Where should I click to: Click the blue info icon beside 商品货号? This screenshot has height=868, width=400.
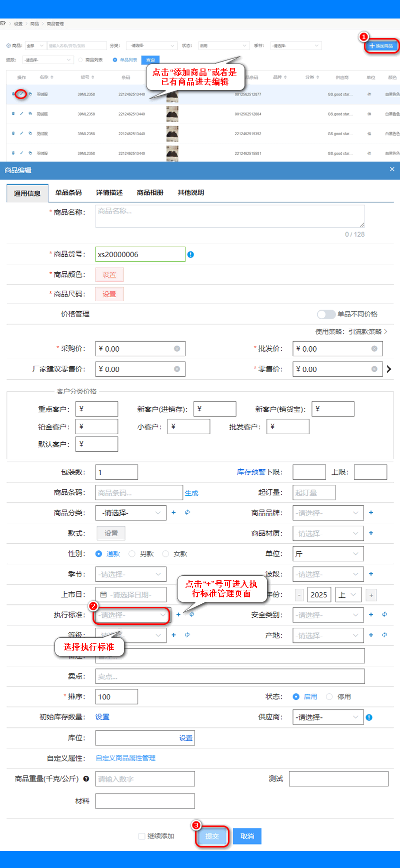click(190, 255)
